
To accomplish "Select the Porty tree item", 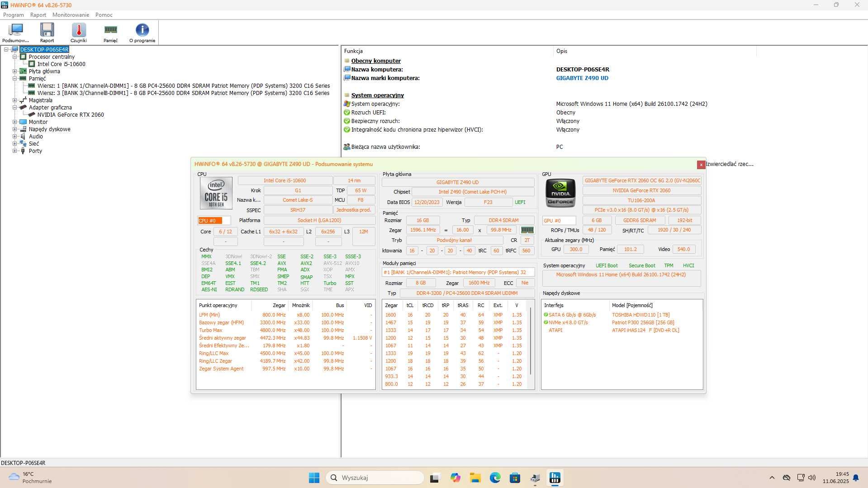I will tap(35, 151).
